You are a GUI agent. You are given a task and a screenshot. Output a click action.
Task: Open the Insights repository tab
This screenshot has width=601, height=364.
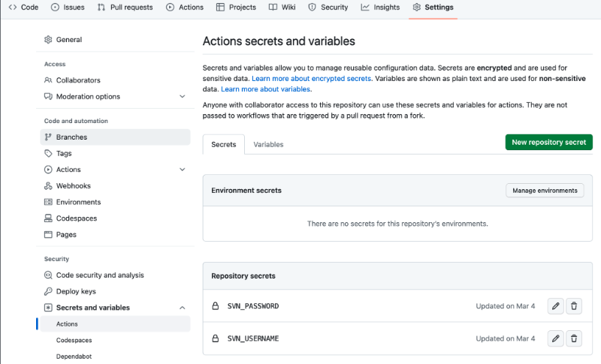(380, 8)
